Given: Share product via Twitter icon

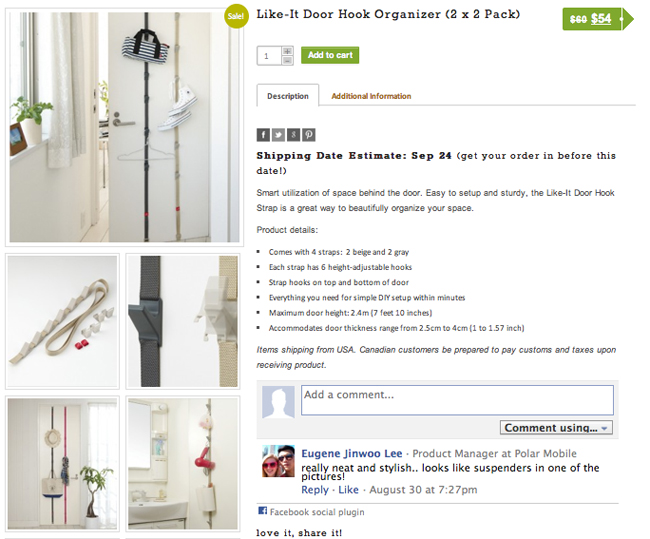Looking at the screenshot, I should click(x=278, y=135).
